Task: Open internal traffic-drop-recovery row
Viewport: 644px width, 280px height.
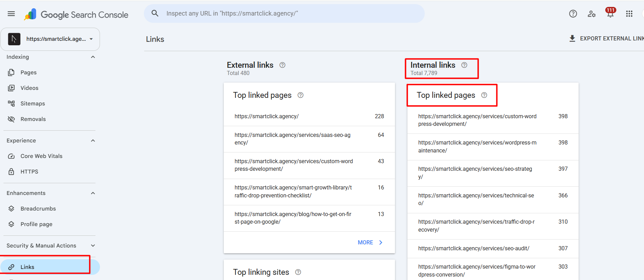Action: (x=493, y=226)
